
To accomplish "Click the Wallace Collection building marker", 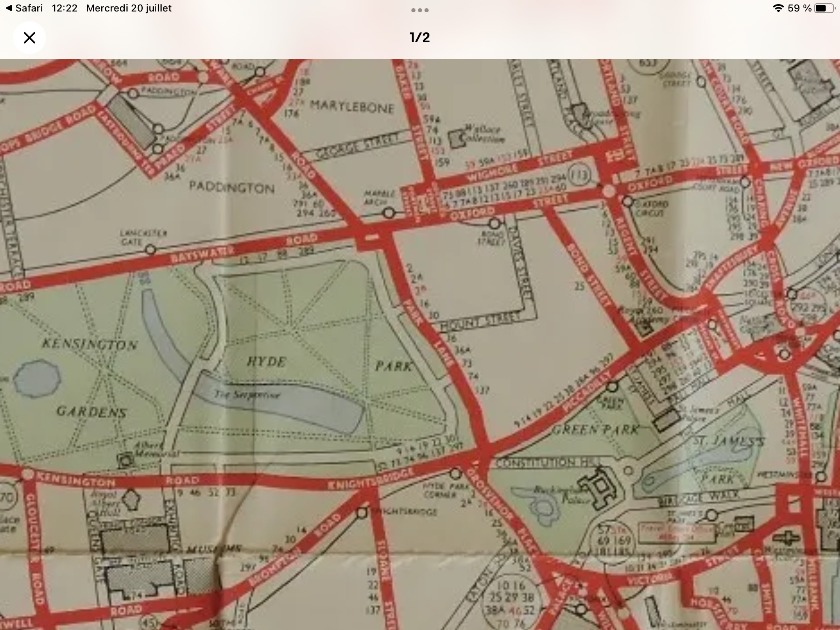I will tap(456, 140).
